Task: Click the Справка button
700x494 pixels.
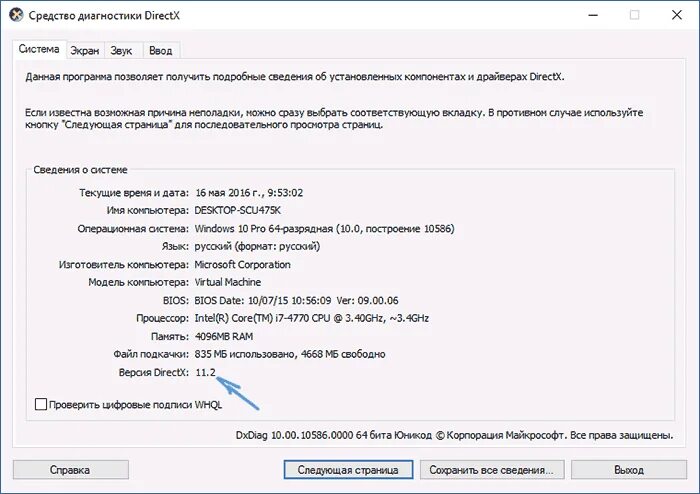Action: coord(71,470)
